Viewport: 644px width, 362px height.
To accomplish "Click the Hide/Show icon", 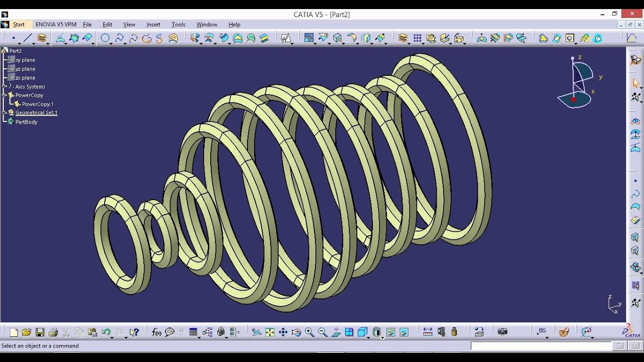I will pyautogui.click(x=390, y=332).
